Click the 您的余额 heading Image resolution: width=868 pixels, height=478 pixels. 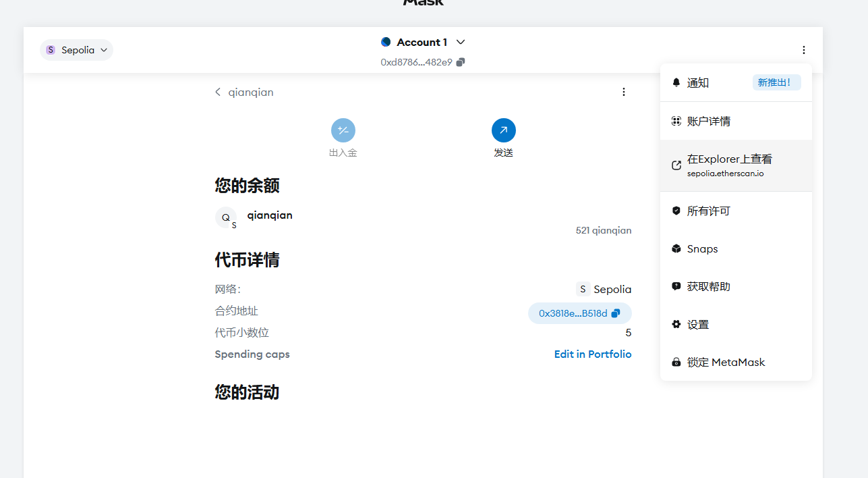pyautogui.click(x=247, y=186)
